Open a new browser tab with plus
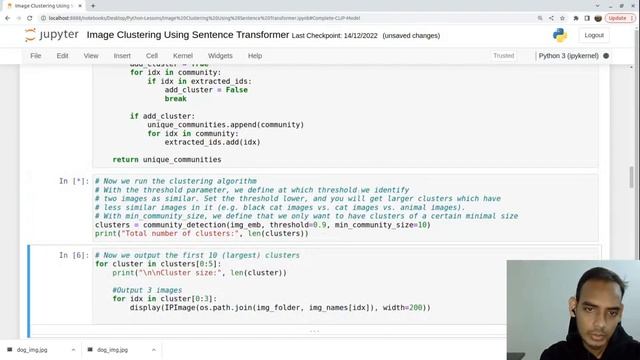This screenshot has height=360, width=640. click(x=93, y=6)
